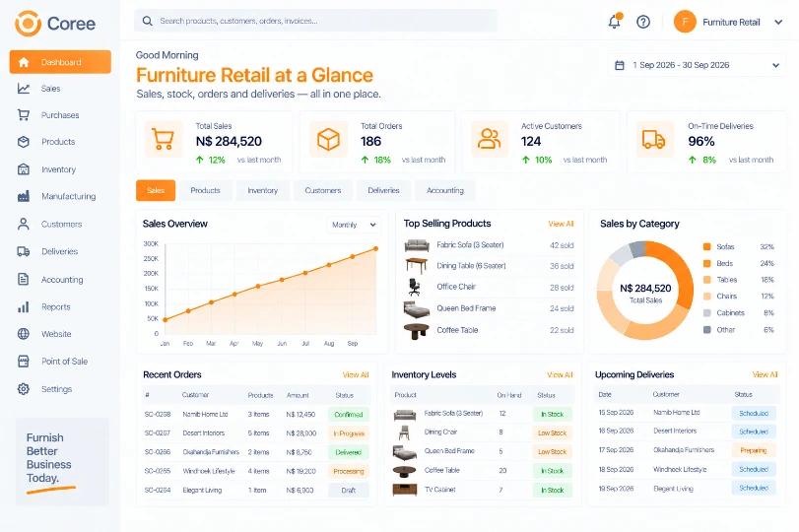Click in the search products input field
This screenshot has height=532, width=799.
pyautogui.click(x=315, y=21)
